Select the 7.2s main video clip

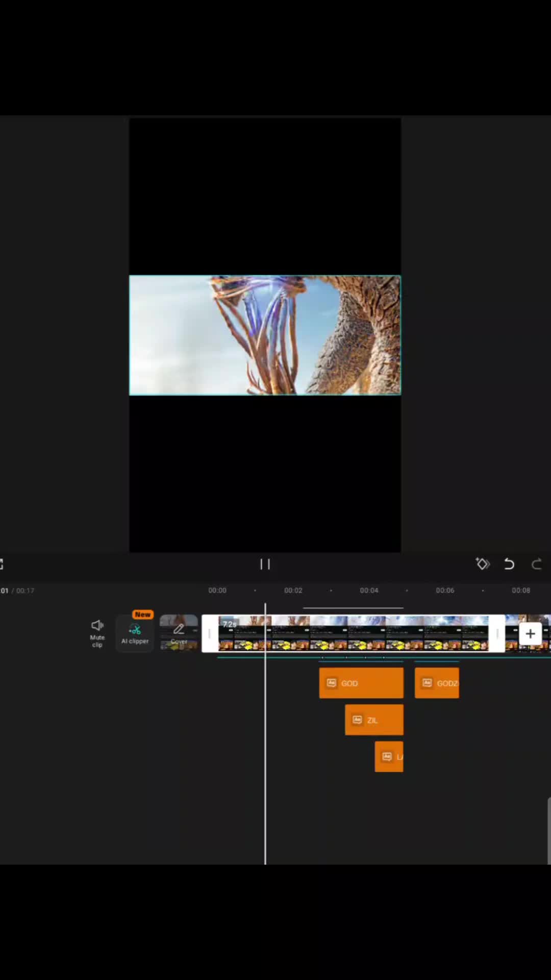tap(353, 633)
